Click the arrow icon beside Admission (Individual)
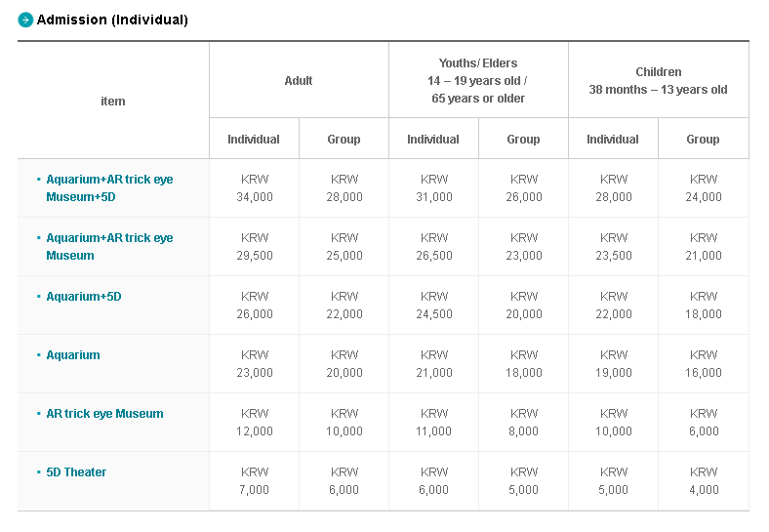This screenshot has height=532, width=769. coord(25,20)
